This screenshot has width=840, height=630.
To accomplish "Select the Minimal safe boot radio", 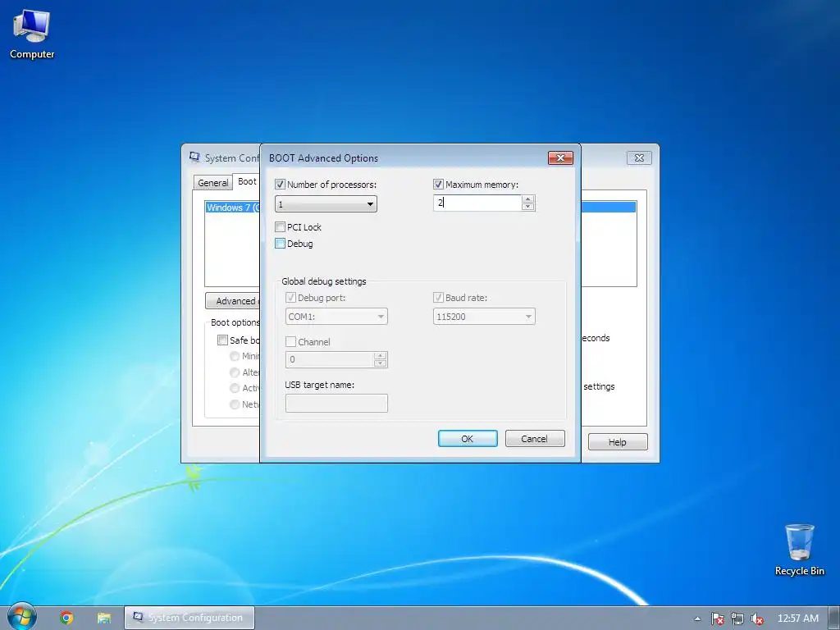I will point(234,356).
